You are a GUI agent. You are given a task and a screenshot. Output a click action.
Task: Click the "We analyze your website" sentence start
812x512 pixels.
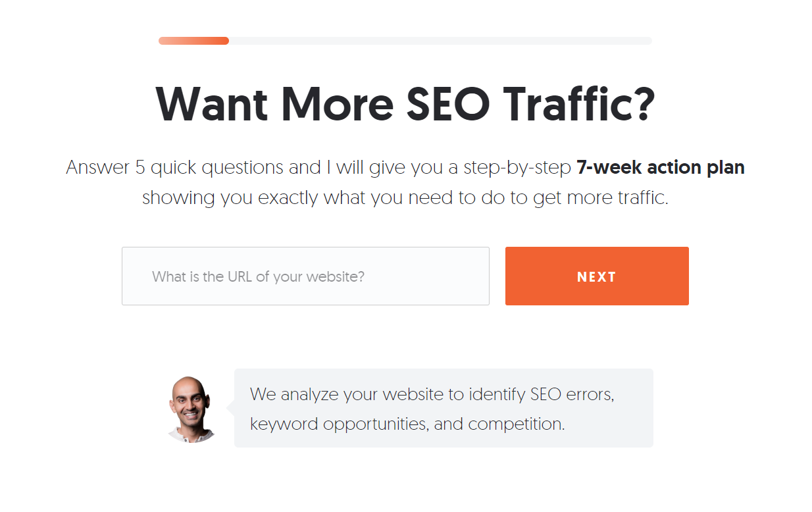click(x=313, y=395)
